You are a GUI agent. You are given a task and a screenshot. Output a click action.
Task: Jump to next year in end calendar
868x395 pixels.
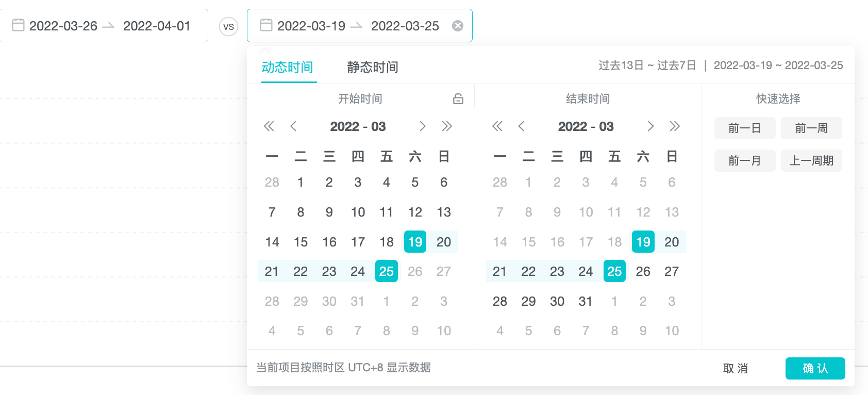(x=674, y=126)
